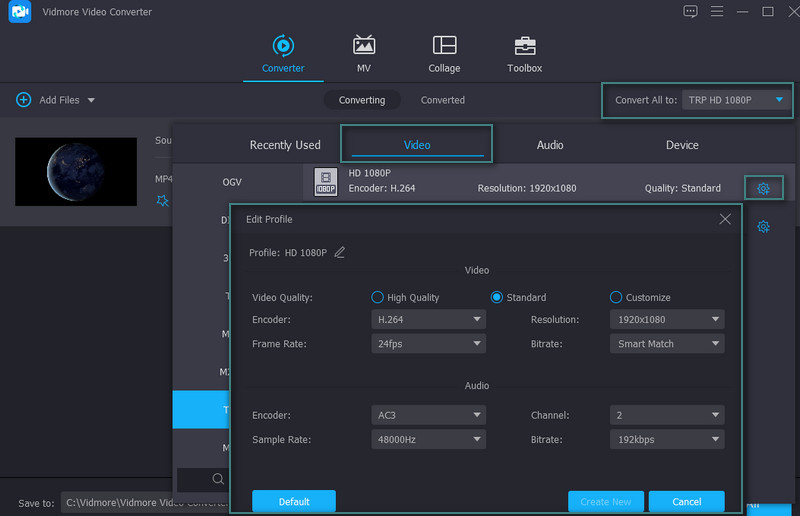Open the Resolution 1920x1080 dropdown
Screen dimensions: 800x516
click(667, 320)
